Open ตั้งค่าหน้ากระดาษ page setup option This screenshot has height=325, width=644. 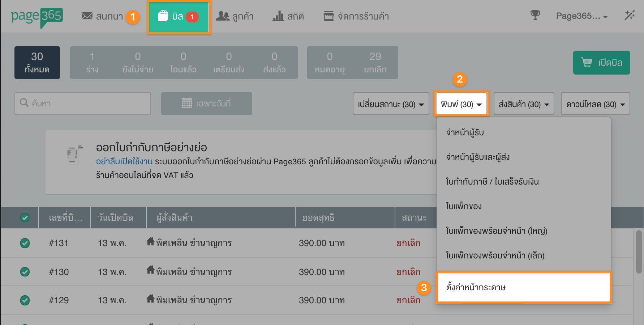(523, 287)
